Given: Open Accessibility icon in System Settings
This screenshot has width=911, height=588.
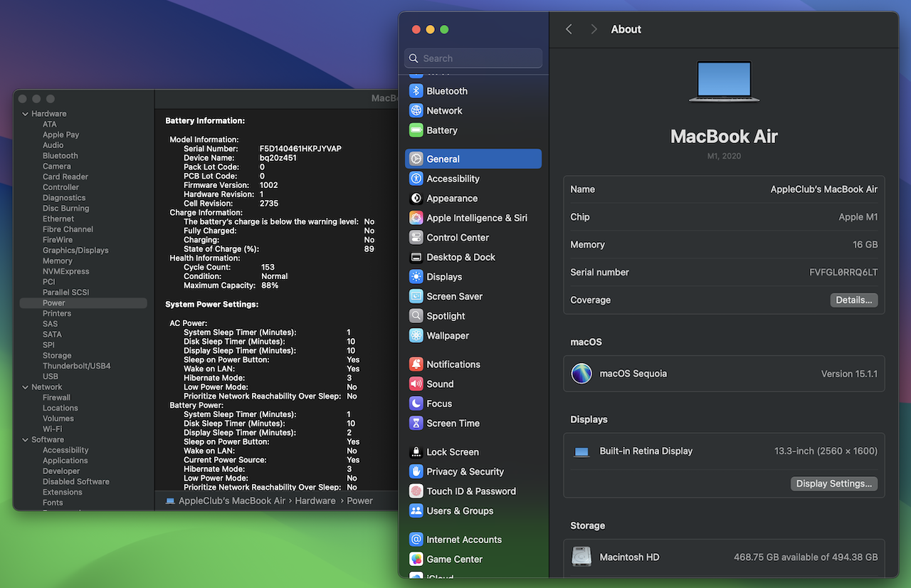Looking at the screenshot, I should tap(416, 179).
